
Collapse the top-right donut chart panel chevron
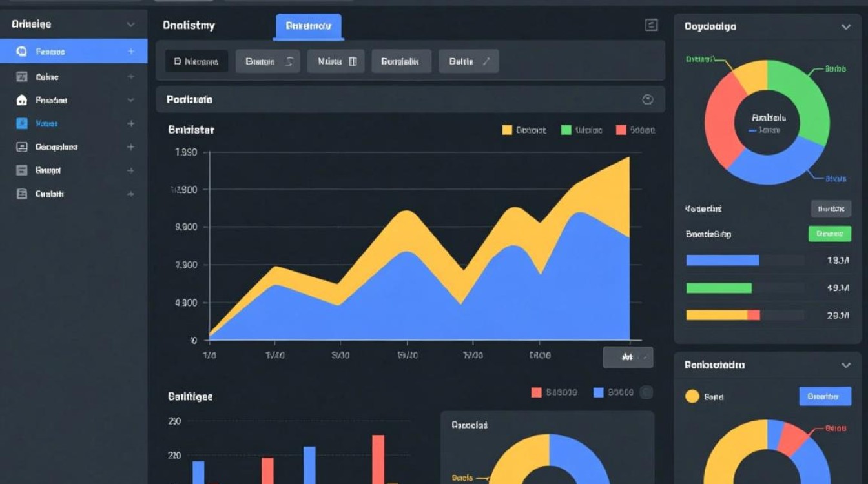pyautogui.click(x=845, y=27)
